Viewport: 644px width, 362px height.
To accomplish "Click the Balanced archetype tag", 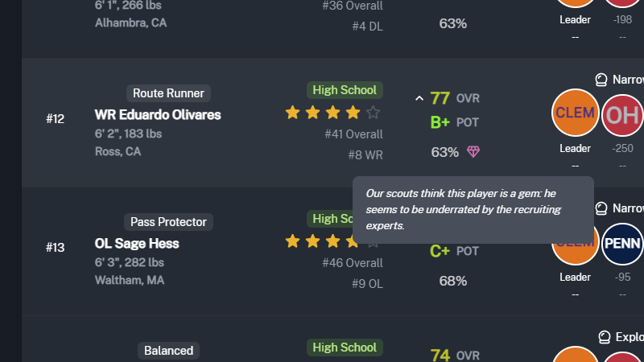I will (x=168, y=351).
